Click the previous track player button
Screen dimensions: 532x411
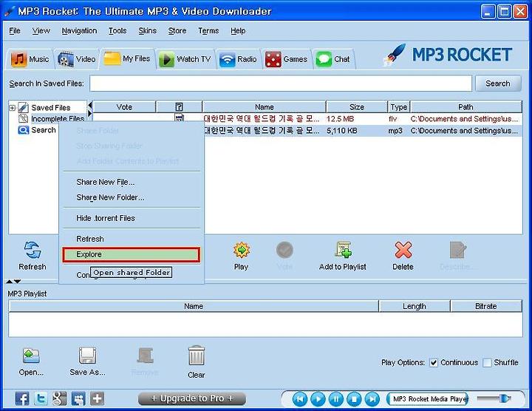pos(300,399)
